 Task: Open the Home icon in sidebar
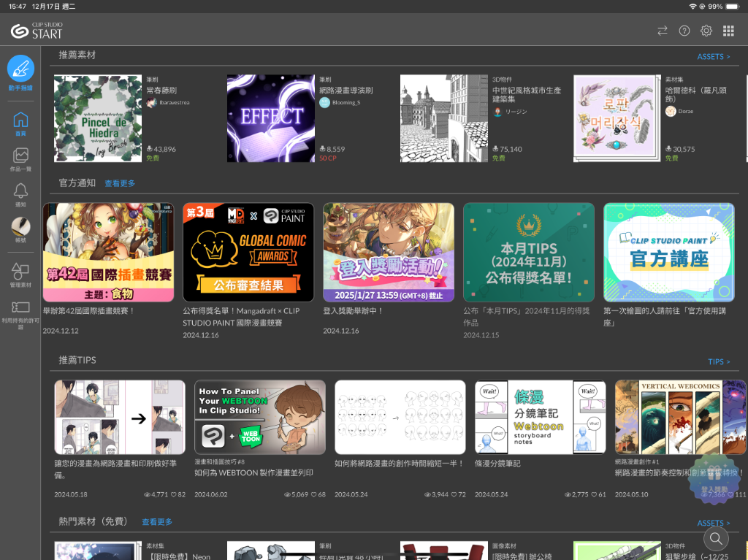click(x=20, y=120)
